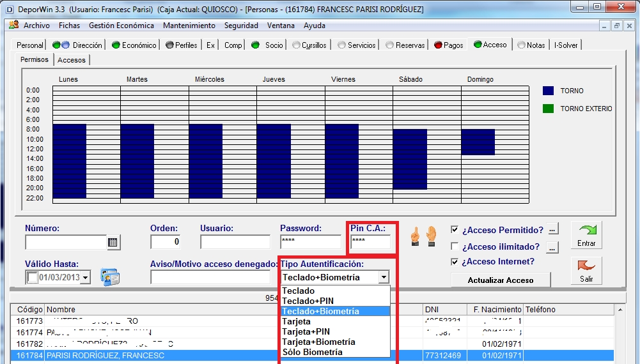Click the open hand biometric icon
Image resolution: width=640 pixels, height=364 pixels.
(x=431, y=236)
